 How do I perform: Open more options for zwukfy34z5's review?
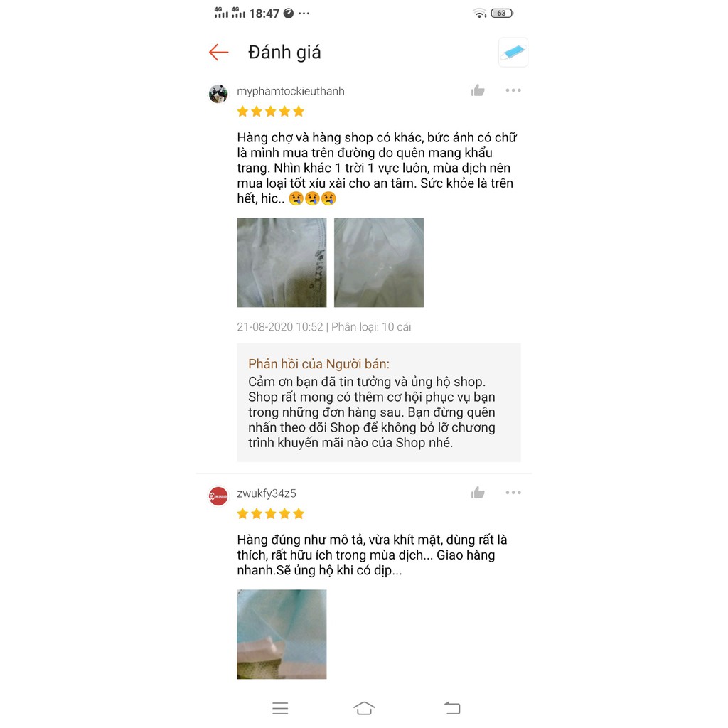[x=513, y=492]
